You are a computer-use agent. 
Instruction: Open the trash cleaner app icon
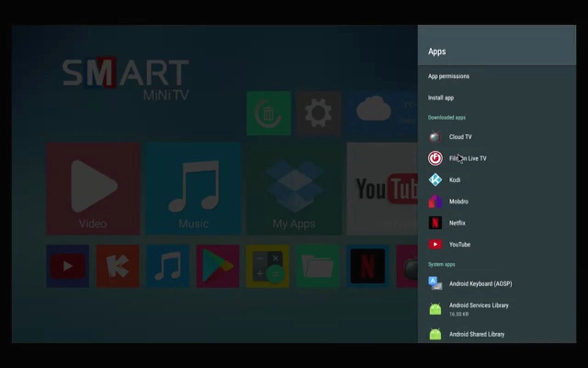[268, 114]
